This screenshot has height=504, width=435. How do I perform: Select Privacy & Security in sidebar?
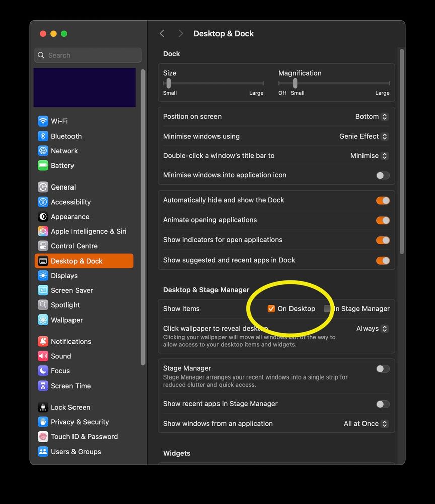[80, 422]
